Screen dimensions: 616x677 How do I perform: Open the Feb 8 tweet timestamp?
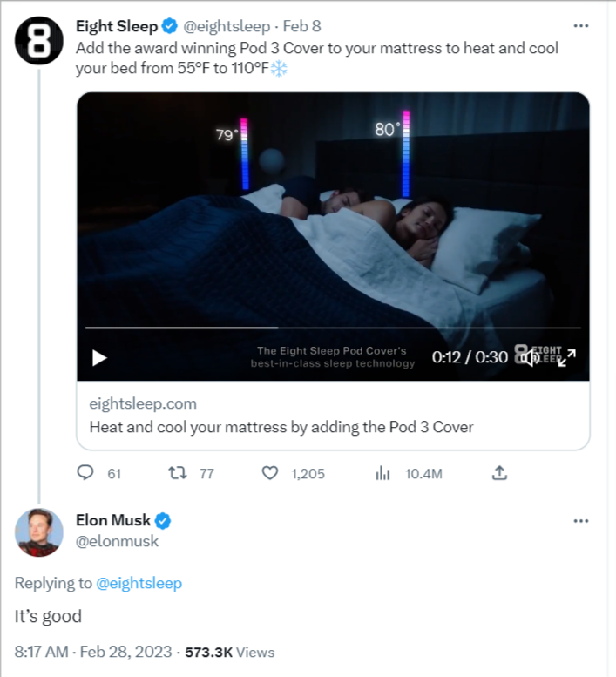[x=301, y=26]
